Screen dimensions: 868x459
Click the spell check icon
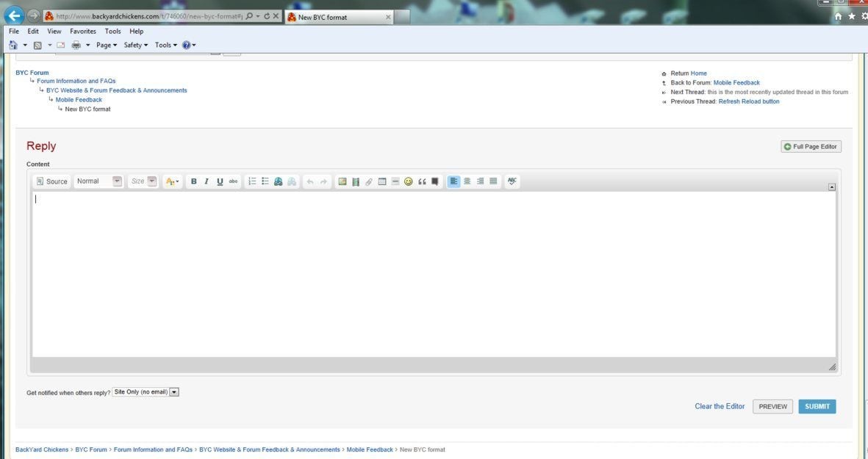point(512,181)
